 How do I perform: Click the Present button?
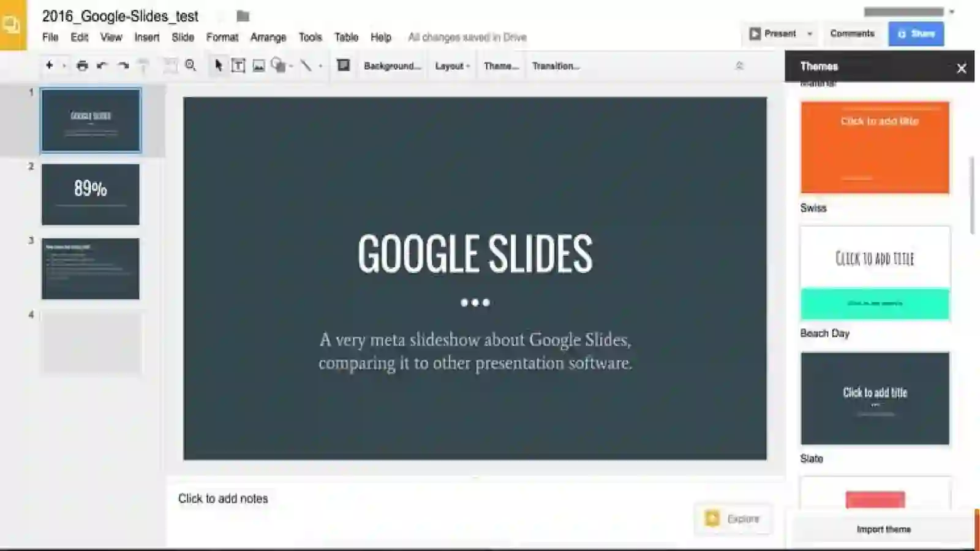(773, 34)
